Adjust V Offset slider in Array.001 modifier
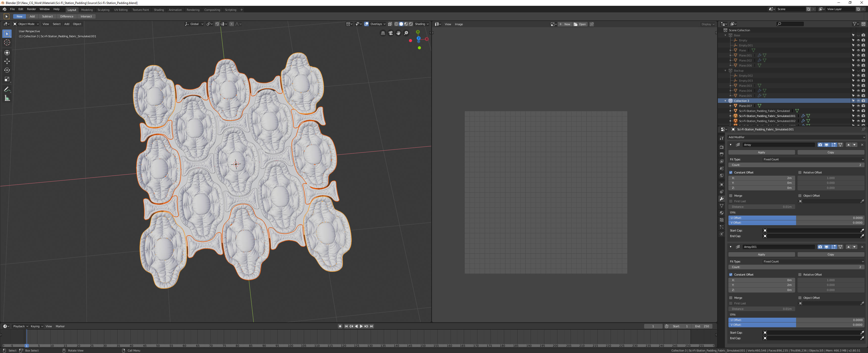868x353 pixels. click(x=796, y=325)
